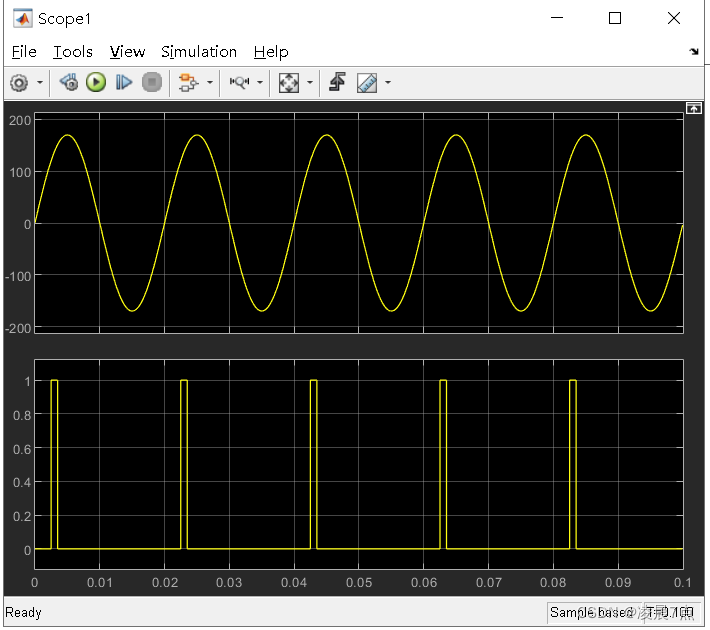Run the simulation with the green play button
This screenshot has width=710, height=630.
(x=96, y=82)
